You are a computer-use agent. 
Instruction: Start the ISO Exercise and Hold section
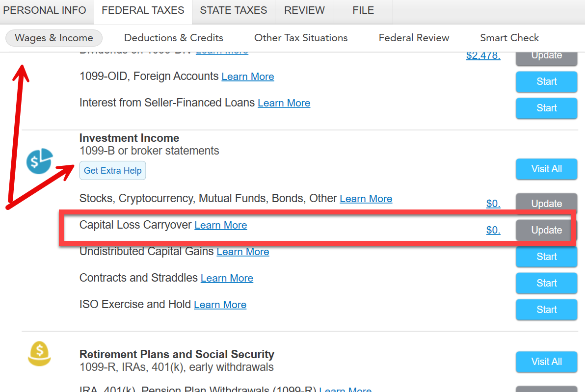point(546,310)
